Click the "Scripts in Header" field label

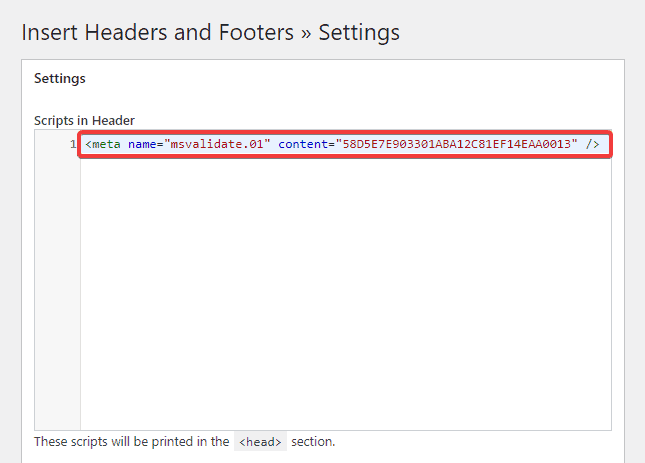[x=84, y=121]
